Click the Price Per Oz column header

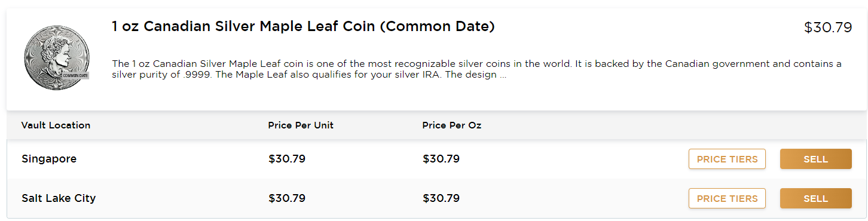click(x=451, y=125)
